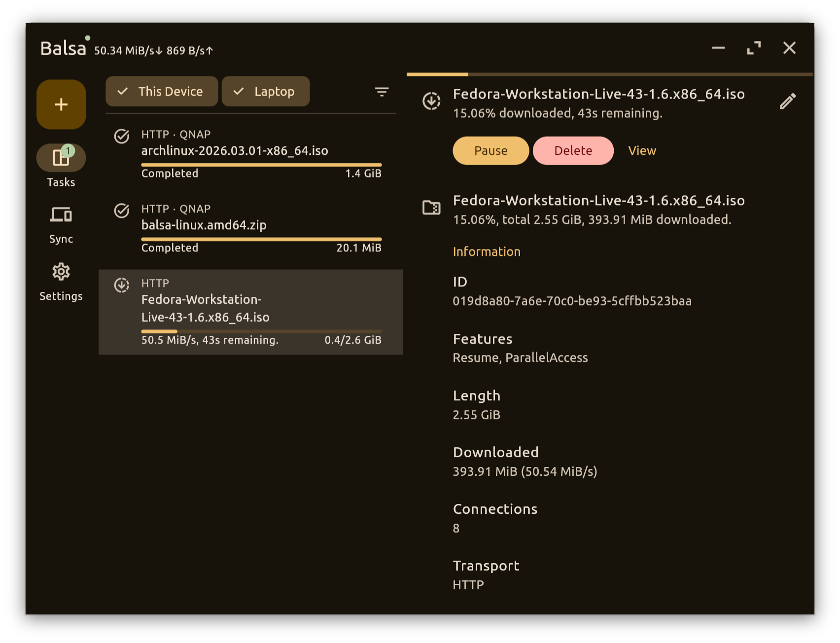This screenshot has width=840, height=643.
Task: Click the file icon beside the Fedora file details
Action: 431,208
